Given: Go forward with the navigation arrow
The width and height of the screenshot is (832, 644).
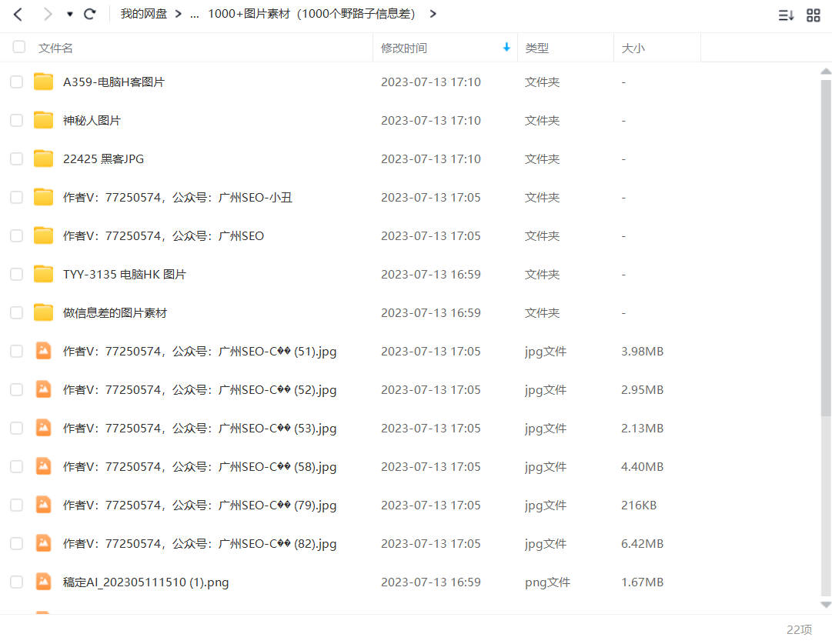Looking at the screenshot, I should point(48,15).
